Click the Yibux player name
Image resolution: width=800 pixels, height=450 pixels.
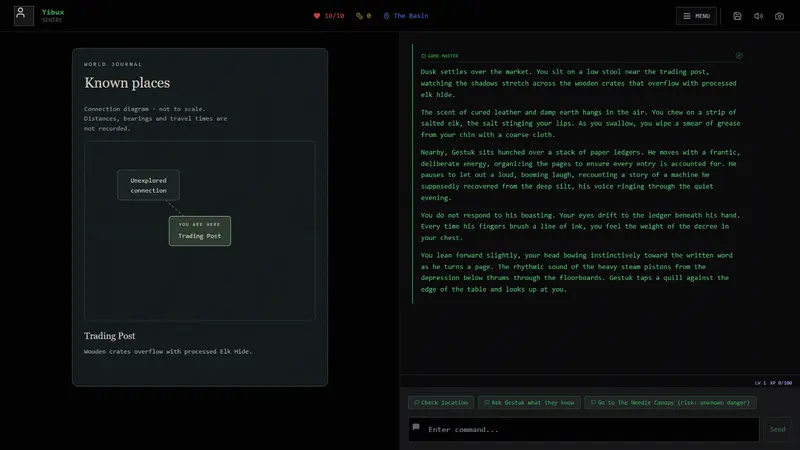(53, 12)
